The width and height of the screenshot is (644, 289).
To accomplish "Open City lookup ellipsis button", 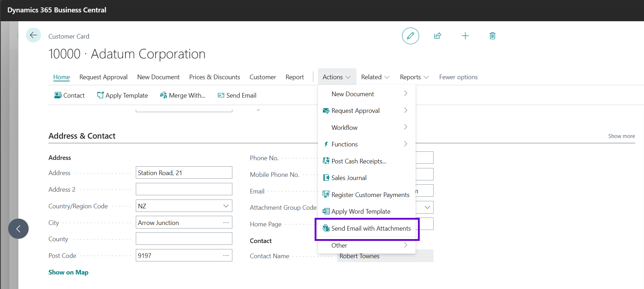I will tap(226, 222).
